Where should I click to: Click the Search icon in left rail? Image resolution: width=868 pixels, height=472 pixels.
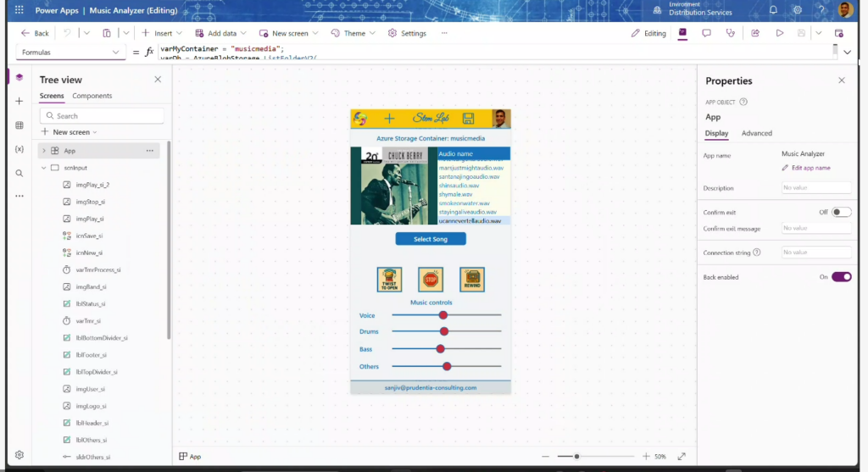[x=19, y=173]
